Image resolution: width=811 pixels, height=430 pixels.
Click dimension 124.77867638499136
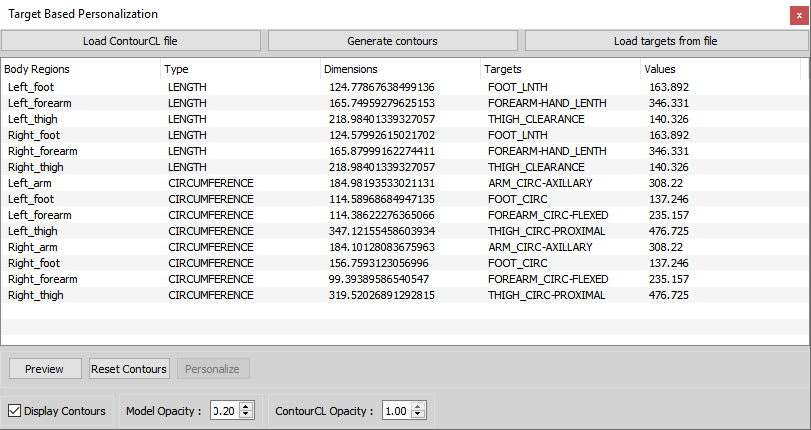tap(382, 87)
